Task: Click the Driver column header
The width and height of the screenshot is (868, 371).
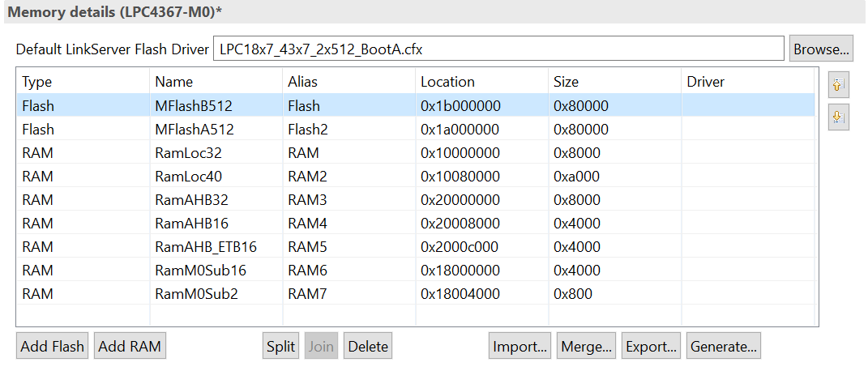Action: (748, 82)
